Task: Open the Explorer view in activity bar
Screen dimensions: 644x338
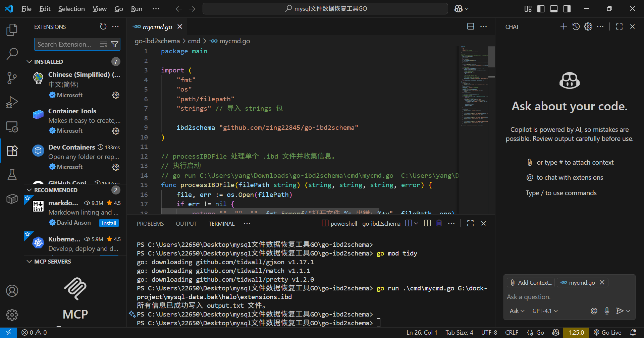Action: point(12,30)
